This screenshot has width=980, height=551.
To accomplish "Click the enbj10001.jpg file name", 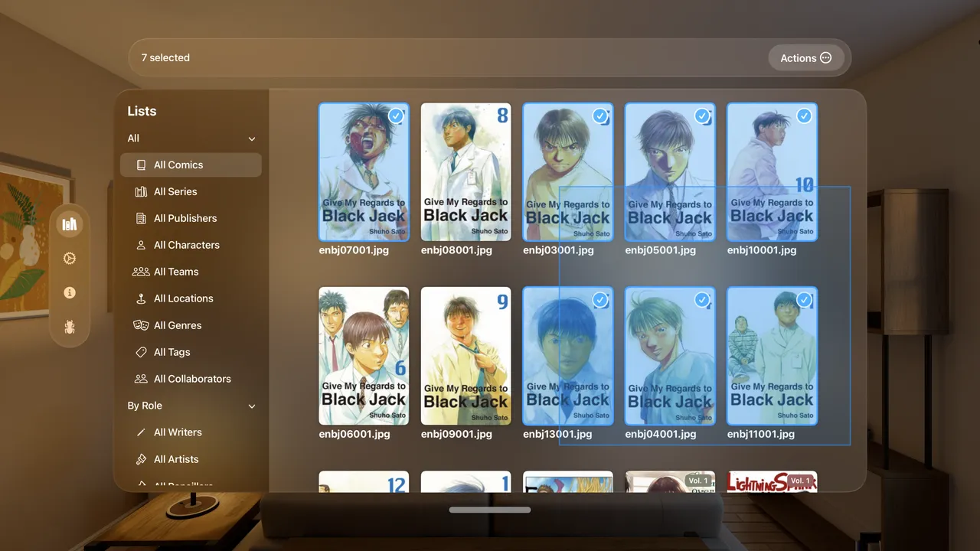I will [x=763, y=250].
